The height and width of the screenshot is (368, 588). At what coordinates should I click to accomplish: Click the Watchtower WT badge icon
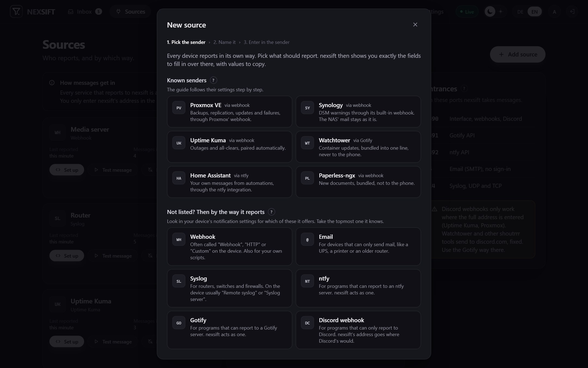[x=307, y=143]
